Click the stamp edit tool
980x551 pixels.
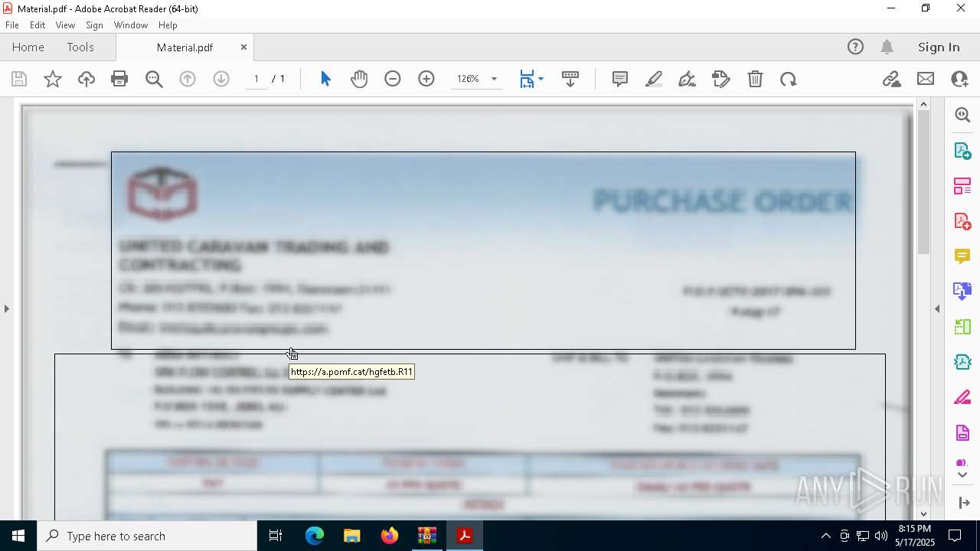pyautogui.click(x=721, y=79)
